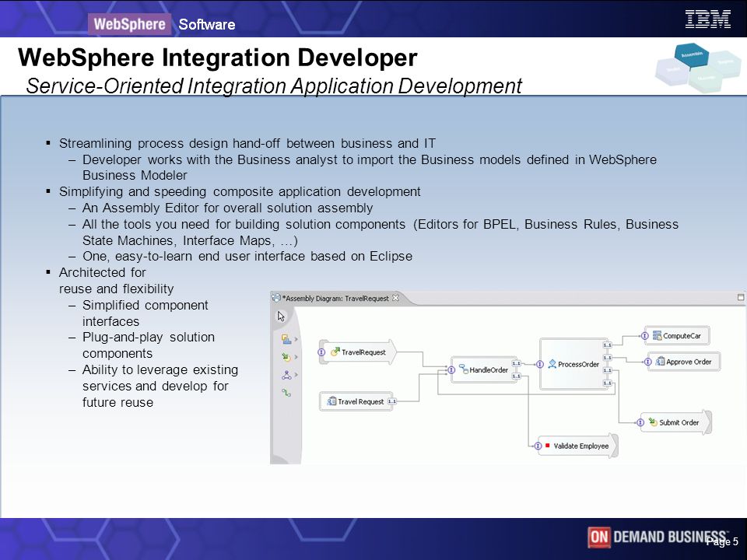Click the ProcessOrder process icon
747x560 pixels.
click(x=552, y=364)
